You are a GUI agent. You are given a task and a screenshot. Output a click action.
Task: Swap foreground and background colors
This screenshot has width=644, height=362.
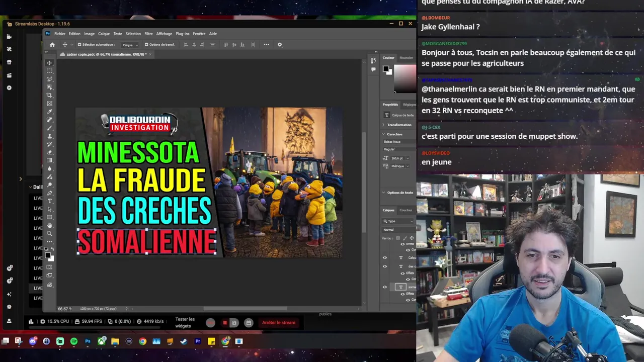(x=52, y=249)
